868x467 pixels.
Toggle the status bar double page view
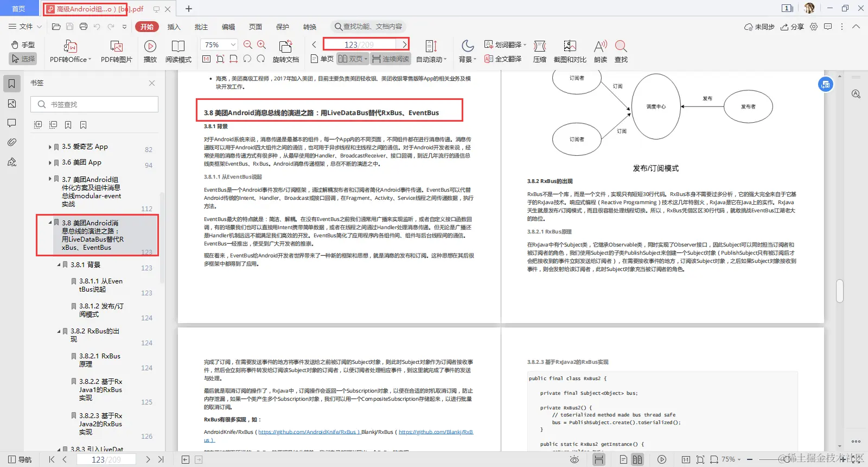click(x=637, y=459)
